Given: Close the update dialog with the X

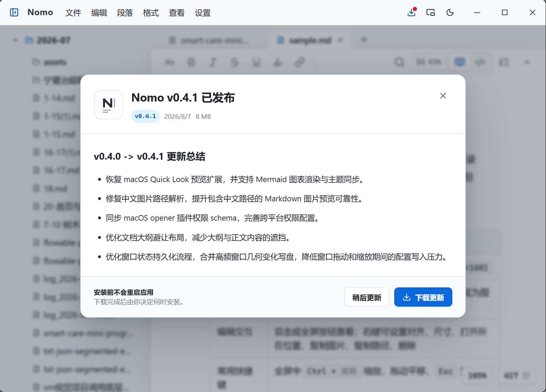Looking at the screenshot, I should (443, 96).
